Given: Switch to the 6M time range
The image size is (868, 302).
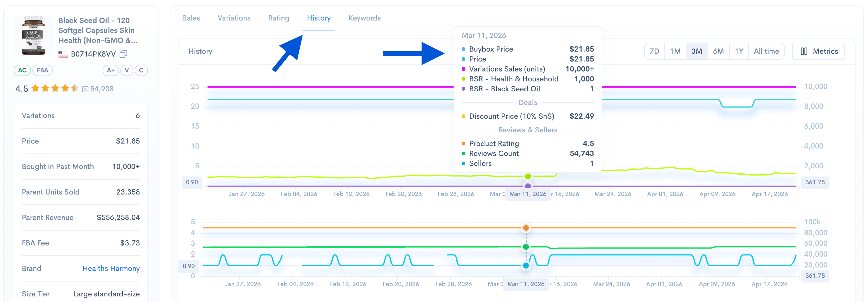Looking at the screenshot, I should 718,51.
